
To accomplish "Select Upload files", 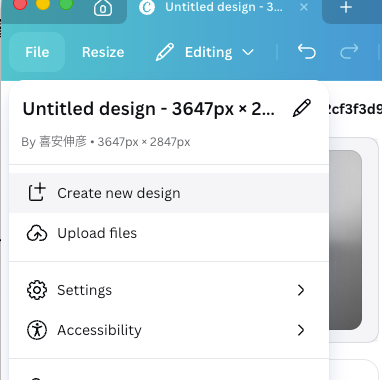I will pos(169,233).
